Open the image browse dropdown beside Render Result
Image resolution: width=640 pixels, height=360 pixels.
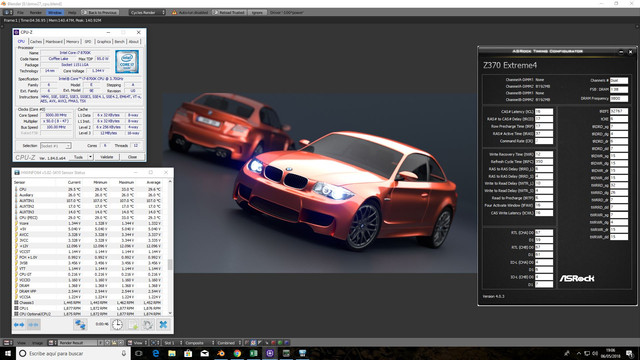coord(52,343)
